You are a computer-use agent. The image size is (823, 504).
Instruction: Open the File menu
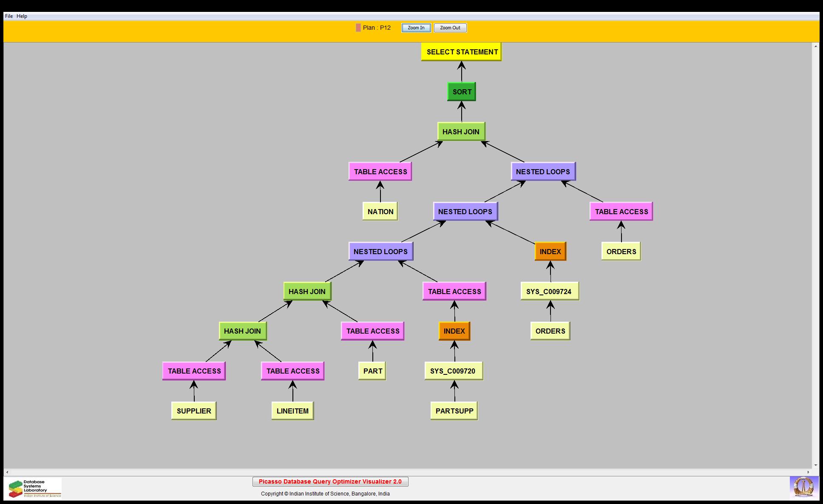coord(9,16)
